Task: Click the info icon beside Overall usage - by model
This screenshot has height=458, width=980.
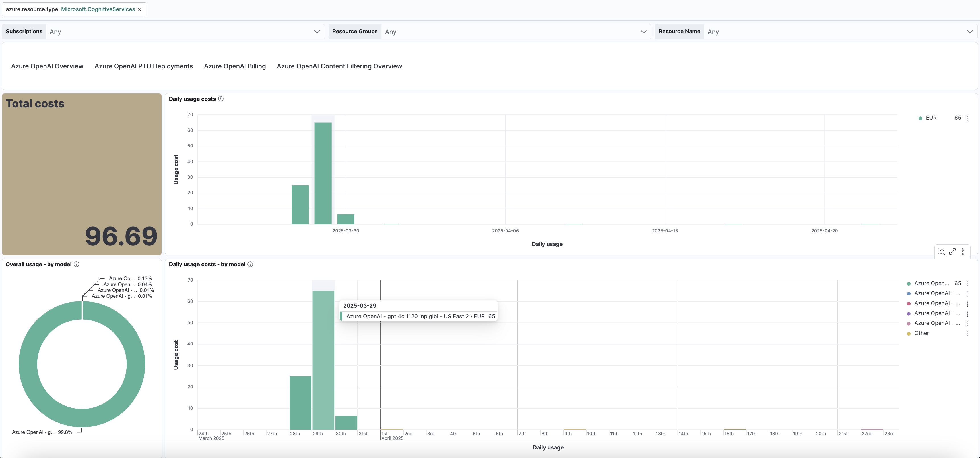Action: point(76,265)
